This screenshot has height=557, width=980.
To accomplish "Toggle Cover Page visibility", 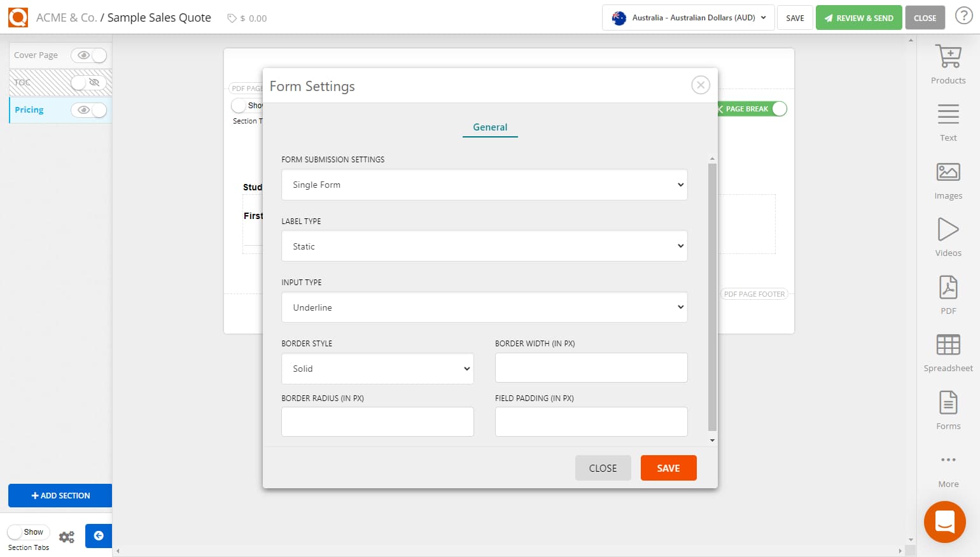I will click(x=89, y=55).
